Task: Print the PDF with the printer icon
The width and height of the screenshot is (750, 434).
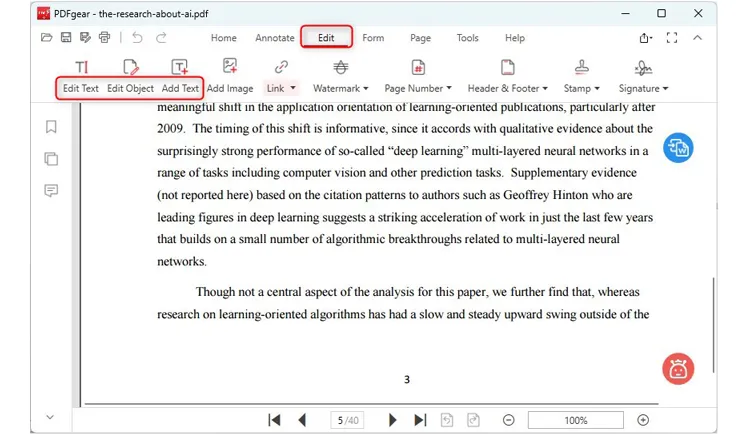Action: (x=105, y=37)
